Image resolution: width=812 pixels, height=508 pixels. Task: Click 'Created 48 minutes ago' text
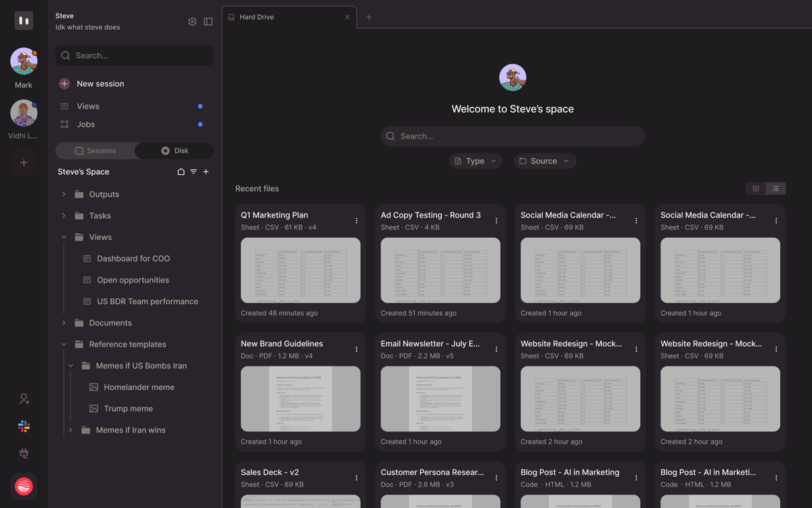point(279,313)
